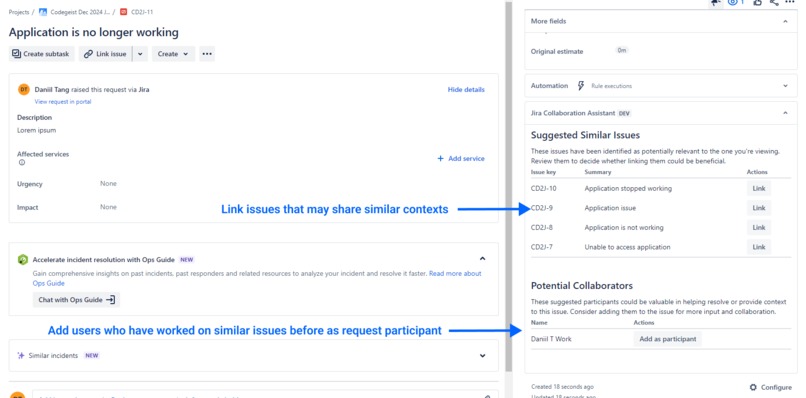Click the Original estimate 0m value
806x398 pixels.
point(622,51)
